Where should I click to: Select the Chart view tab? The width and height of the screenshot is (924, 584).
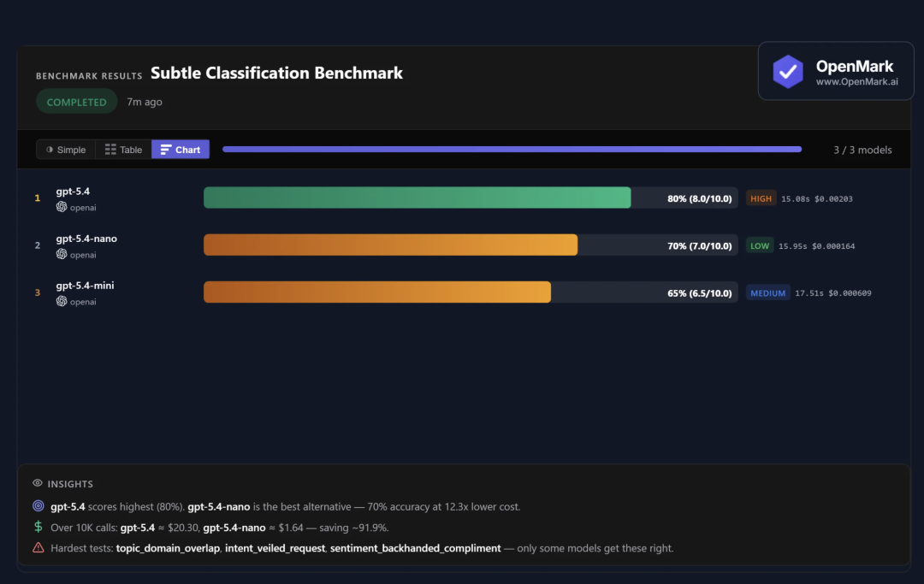coord(181,150)
